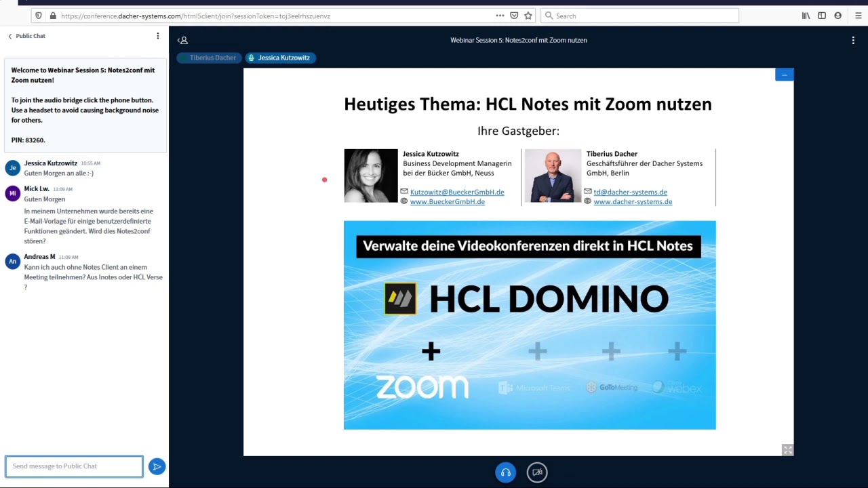Focus the Send message to Public Chat field
The height and width of the screenshot is (488, 868).
click(74, 466)
